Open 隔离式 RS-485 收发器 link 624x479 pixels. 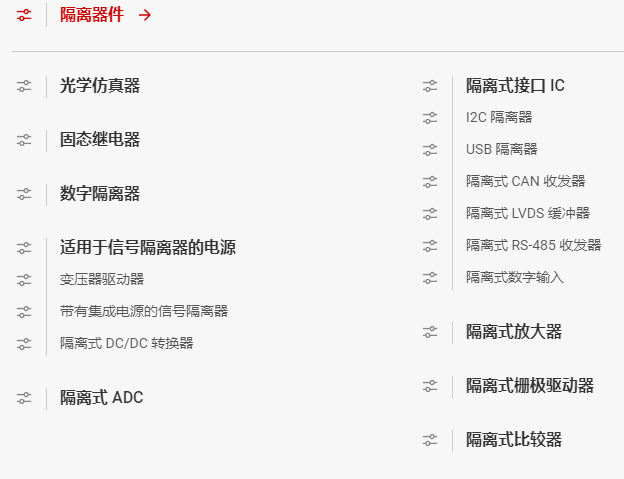[x=533, y=245]
